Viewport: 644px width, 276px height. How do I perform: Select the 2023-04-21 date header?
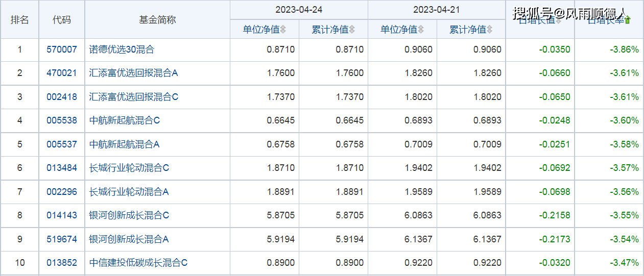[437, 10]
